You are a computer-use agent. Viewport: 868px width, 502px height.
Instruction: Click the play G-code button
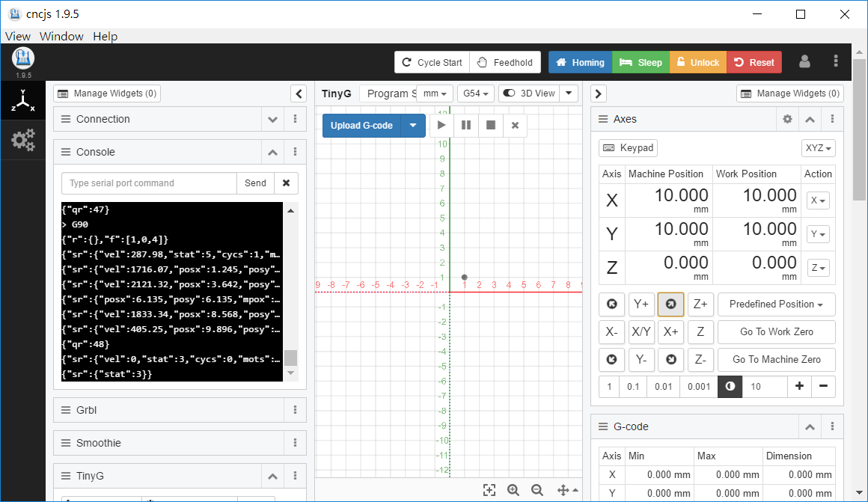click(x=441, y=125)
